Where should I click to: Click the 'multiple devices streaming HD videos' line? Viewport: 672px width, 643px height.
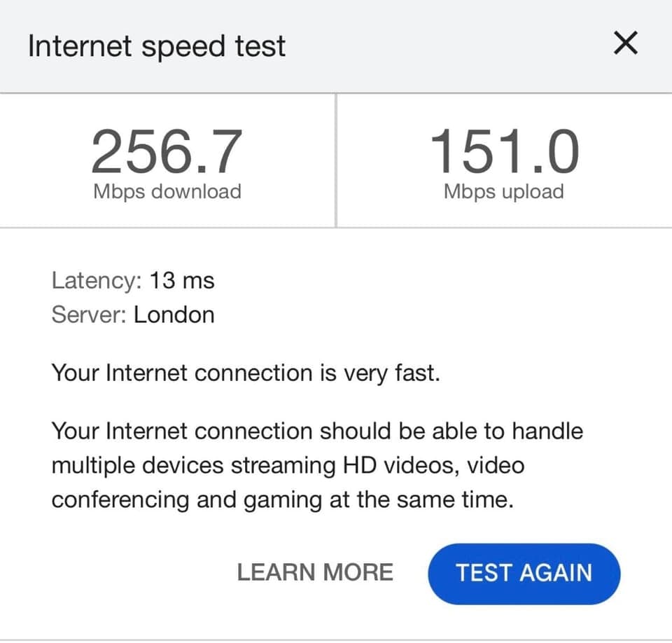pyautogui.click(x=287, y=465)
